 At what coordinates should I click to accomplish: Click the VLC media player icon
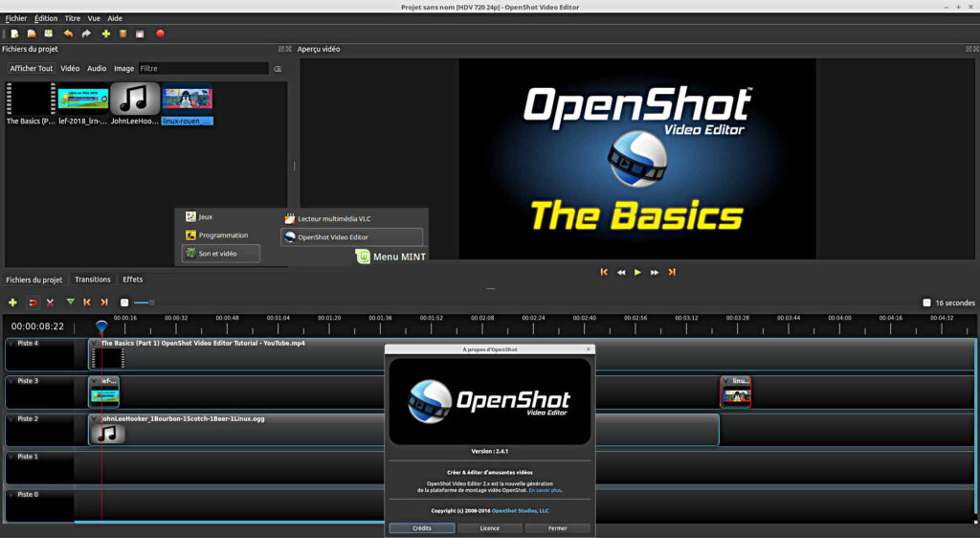click(x=289, y=218)
